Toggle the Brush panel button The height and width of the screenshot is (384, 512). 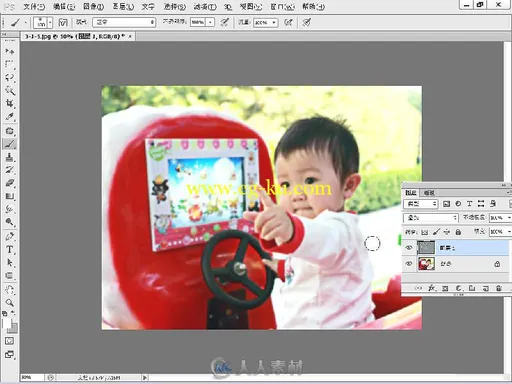tap(63, 22)
